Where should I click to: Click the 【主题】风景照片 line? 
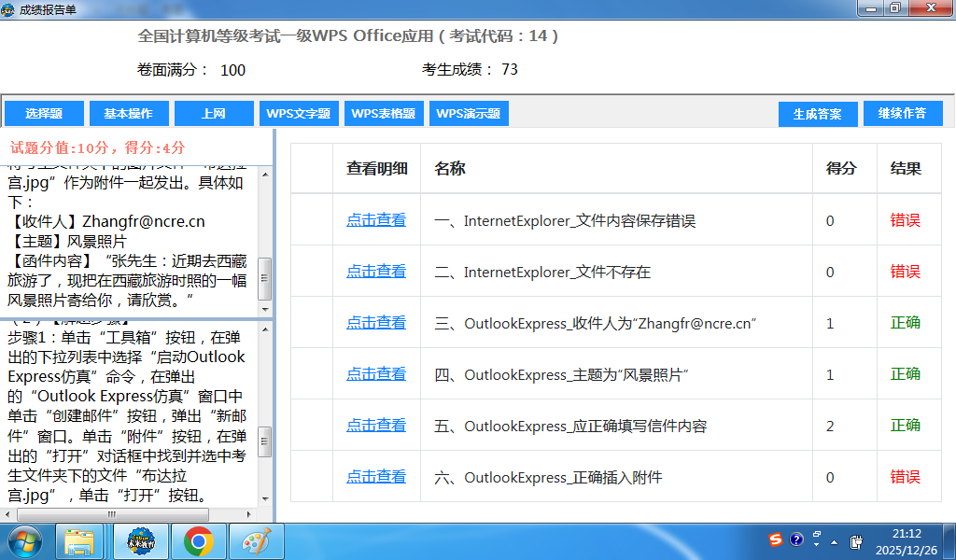pyautogui.click(x=67, y=242)
